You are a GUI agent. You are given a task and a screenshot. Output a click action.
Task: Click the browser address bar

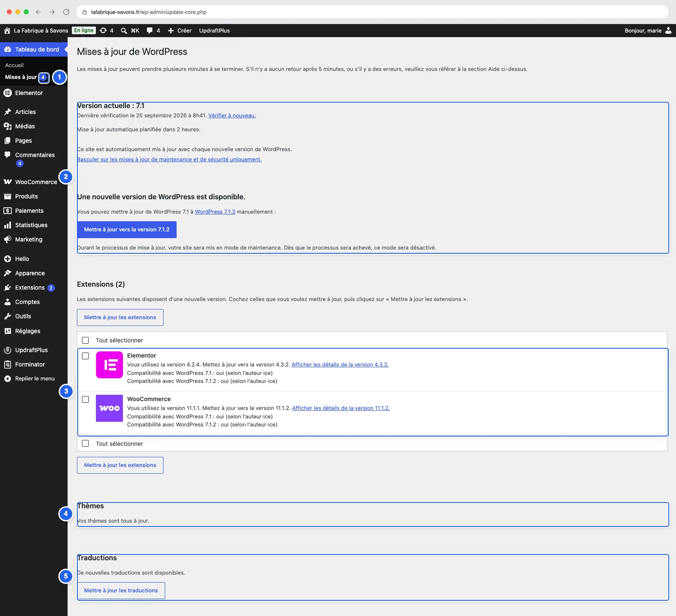(x=372, y=12)
